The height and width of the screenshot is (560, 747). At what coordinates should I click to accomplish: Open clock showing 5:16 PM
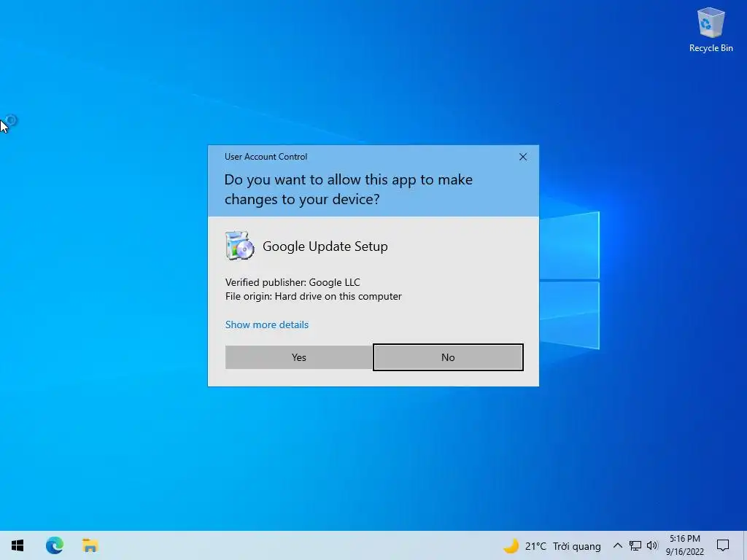684,545
